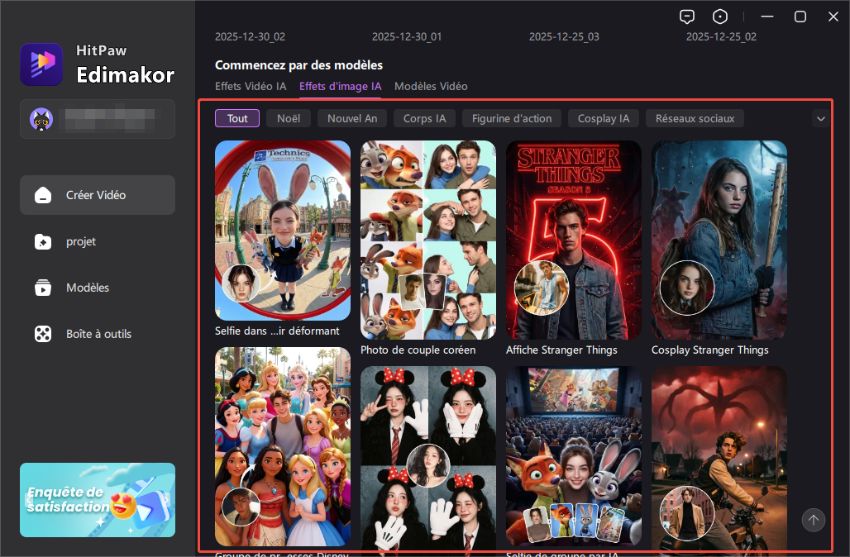Switch to the Modèles Vidéo tab
The height and width of the screenshot is (557, 850).
pyautogui.click(x=430, y=87)
